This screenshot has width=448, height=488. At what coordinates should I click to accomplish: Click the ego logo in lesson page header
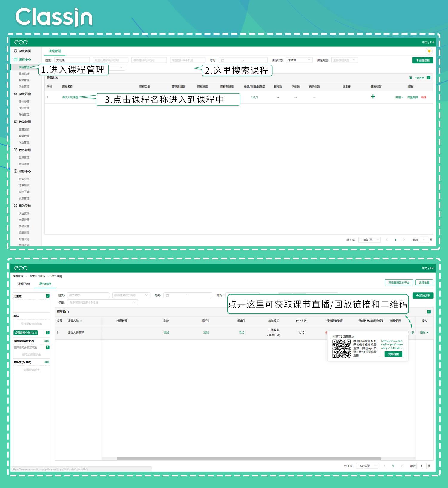pyautogui.click(x=21, y=268)
